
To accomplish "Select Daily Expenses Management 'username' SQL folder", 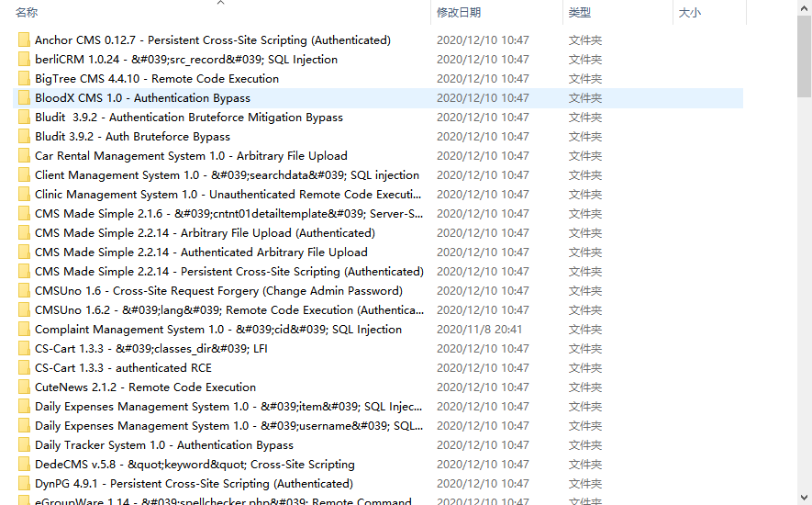I will coord(228,426).
